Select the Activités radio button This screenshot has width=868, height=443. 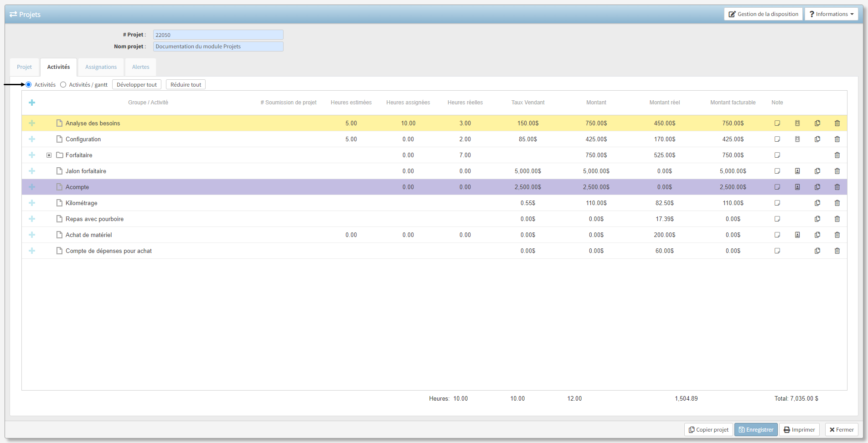(x=29, y=85)
